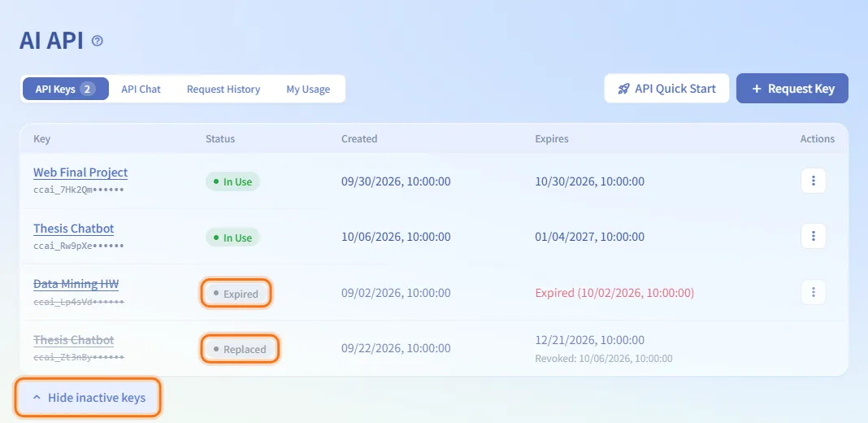Collapse list using Hide inactive keys chevron

[x=37, y=398]
